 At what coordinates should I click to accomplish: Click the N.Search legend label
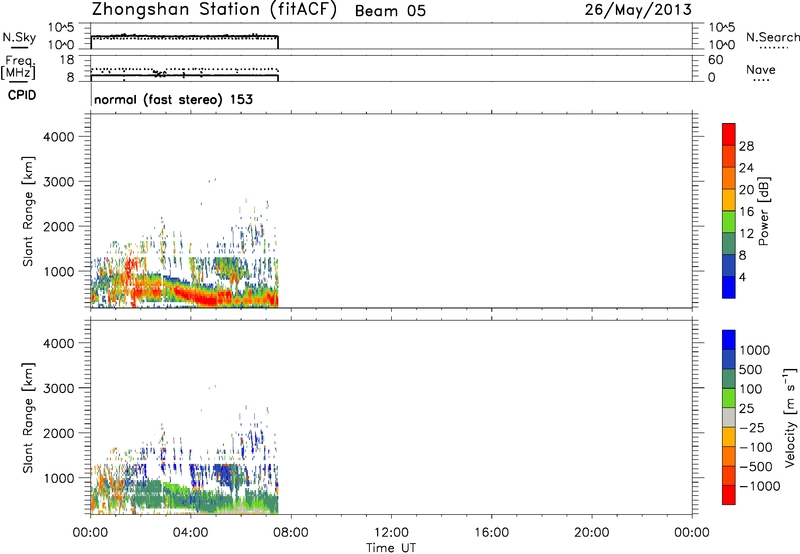(772, 37)
